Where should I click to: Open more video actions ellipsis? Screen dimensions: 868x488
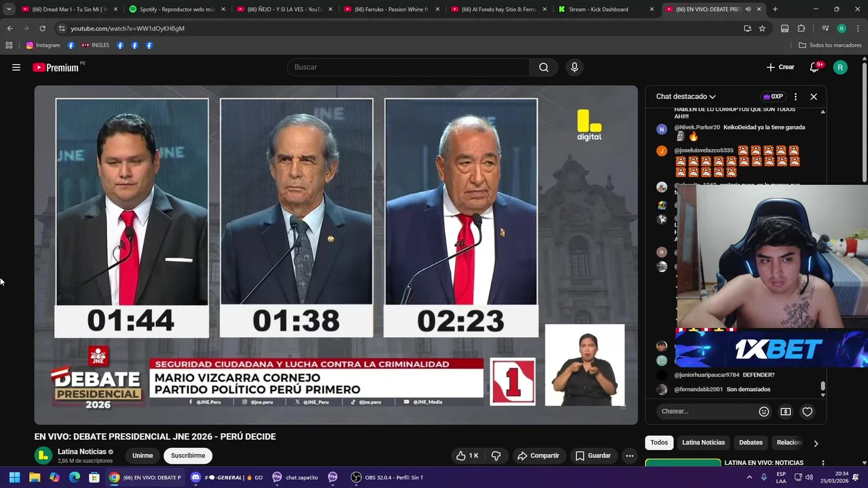point(629,455)
